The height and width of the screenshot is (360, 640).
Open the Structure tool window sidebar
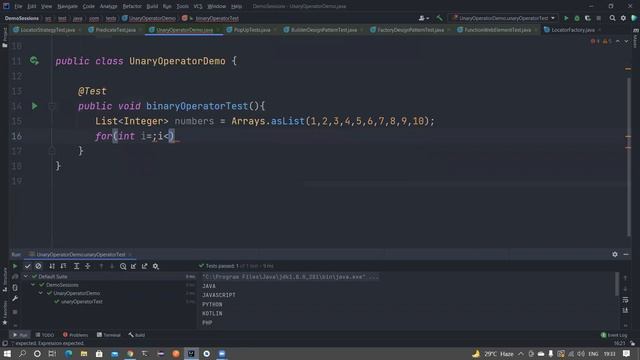(x=4, y=280)
